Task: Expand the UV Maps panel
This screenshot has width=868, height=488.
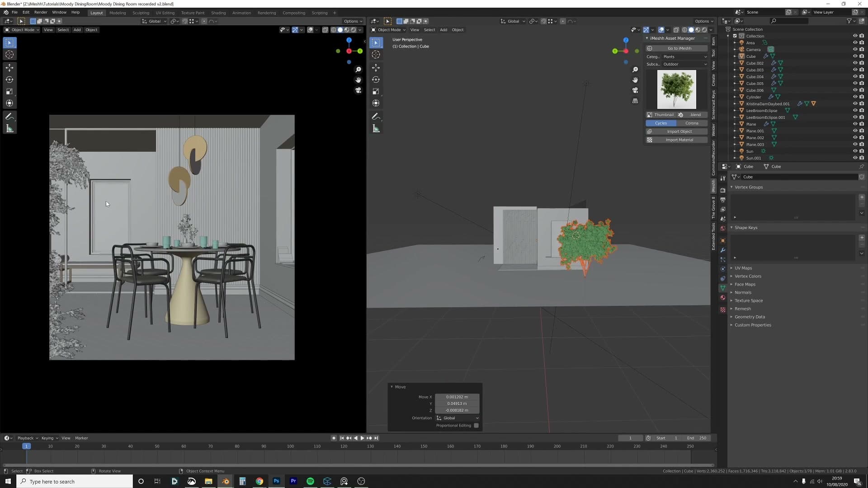Action: tap(743, 268)
